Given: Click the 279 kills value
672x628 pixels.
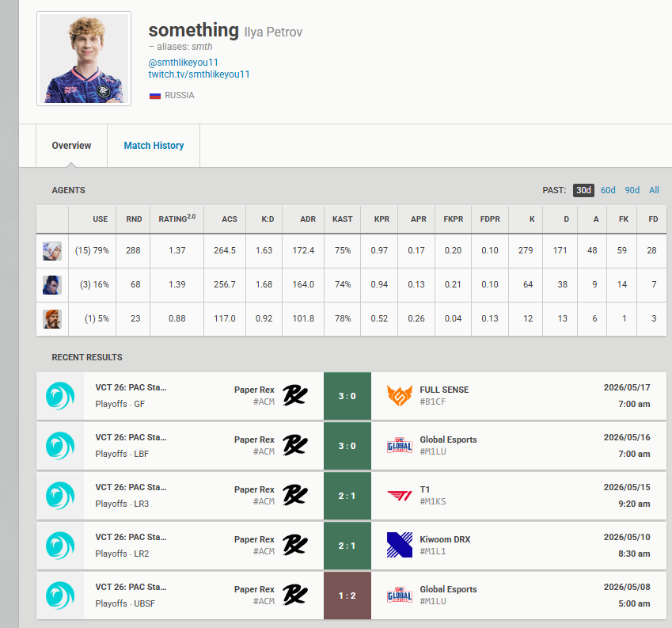Looking at the screenshot, I should [526, 250].
